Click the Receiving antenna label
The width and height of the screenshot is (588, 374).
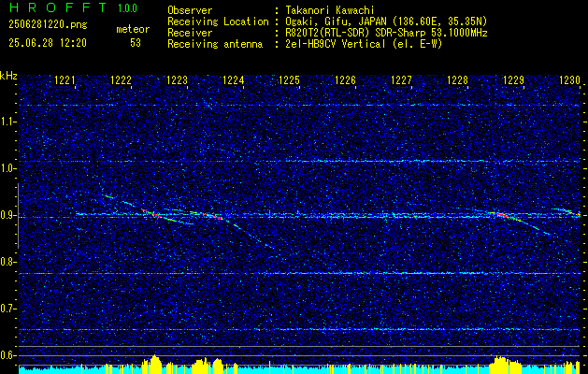tap(215, 44)
